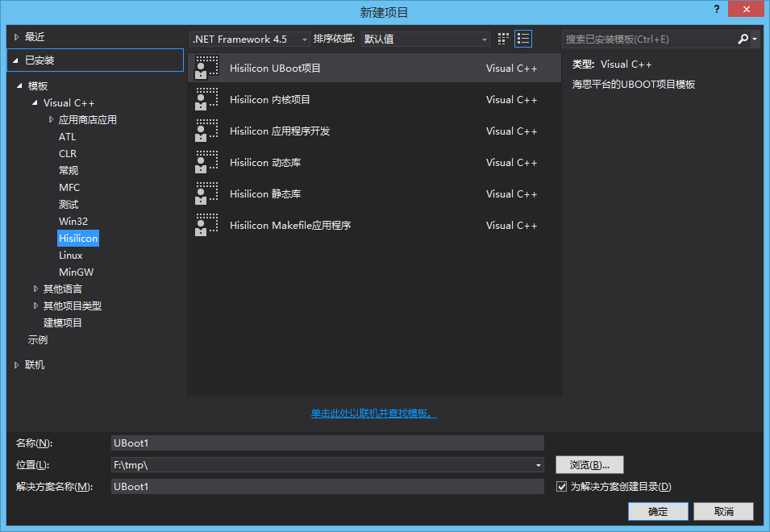The width and height of the screenshot is (770, 532).
Task: Collapse the 已安装 section
Action: (x=15, y=60)
